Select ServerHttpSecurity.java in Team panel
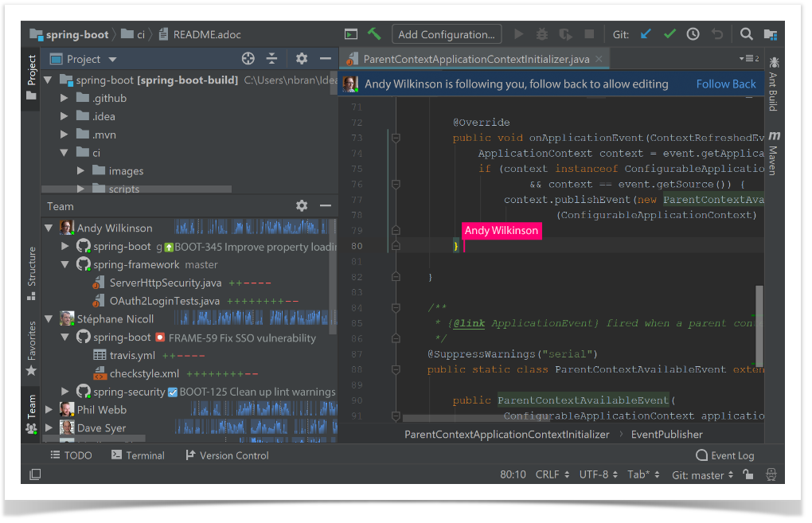The height and width of the screenshot is (523, 812). click(x=166, y=283)
